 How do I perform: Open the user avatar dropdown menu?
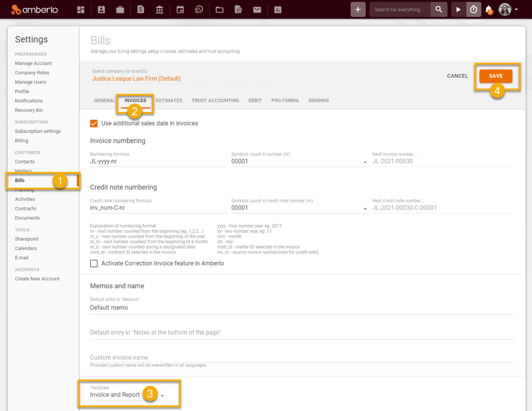(x=508, y=9)
